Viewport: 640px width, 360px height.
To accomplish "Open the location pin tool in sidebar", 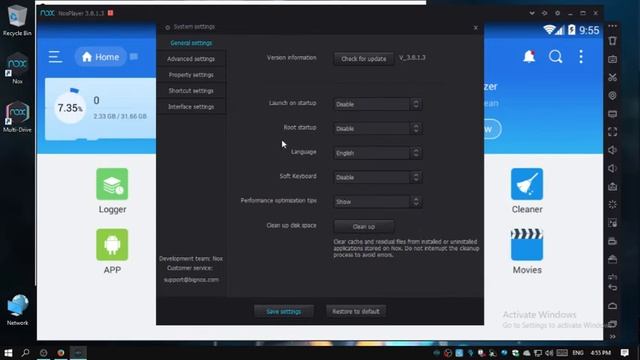I will tap(612, 96).
